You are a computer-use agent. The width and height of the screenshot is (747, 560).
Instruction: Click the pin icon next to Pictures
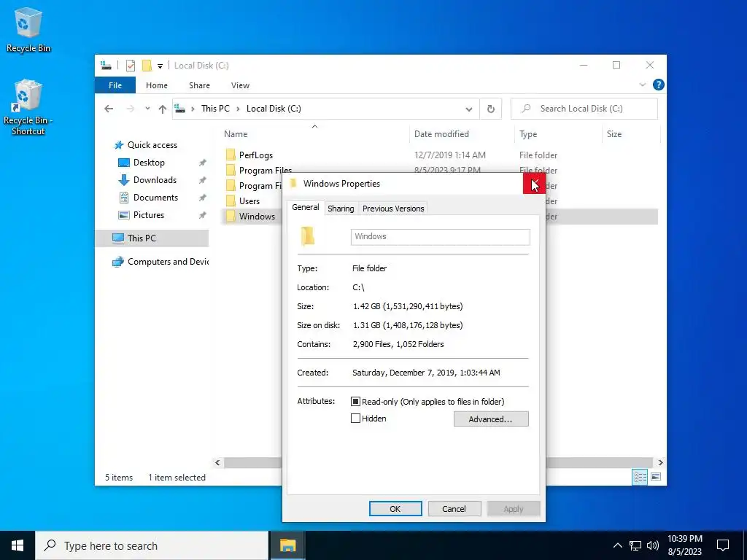pyautogui.click(x=203, y=215)
